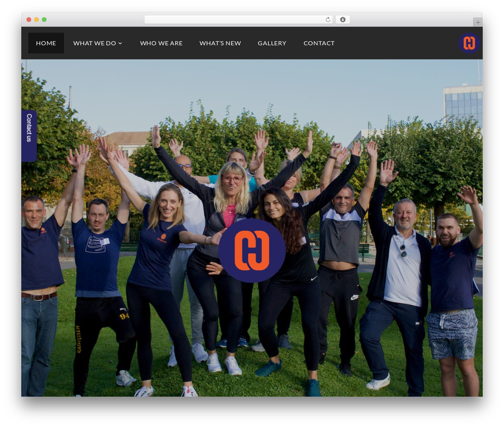This screenshot has width=504, height=427.
Task: Expand the What We Do dropdown arrow
Action: 120,43
